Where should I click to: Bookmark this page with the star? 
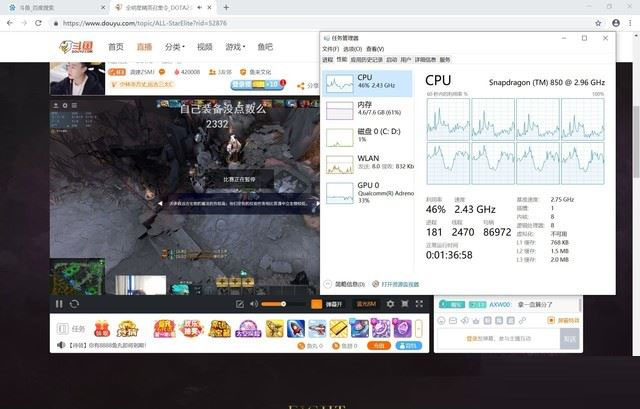tap(598, 23)
